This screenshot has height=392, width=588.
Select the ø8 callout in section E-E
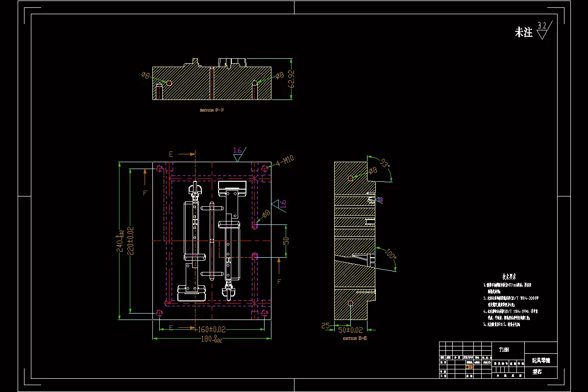pos(373,170)
